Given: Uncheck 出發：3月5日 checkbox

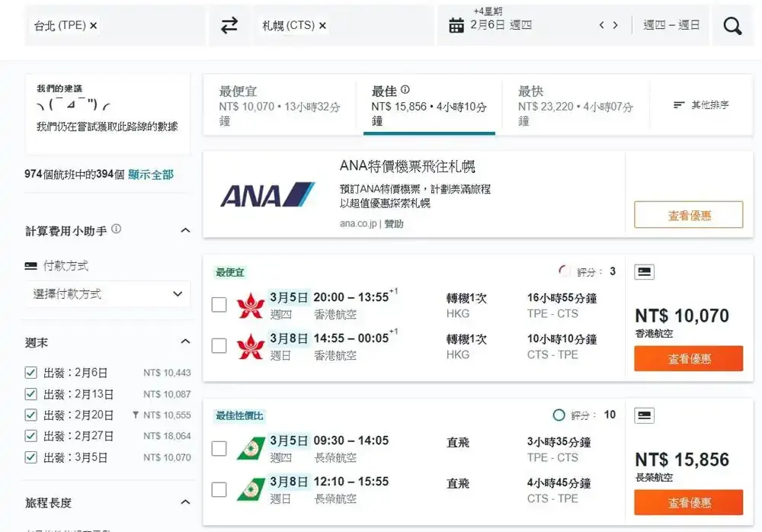Looking at the screenshot, I should pyautogui.click(x=30, y=457).
